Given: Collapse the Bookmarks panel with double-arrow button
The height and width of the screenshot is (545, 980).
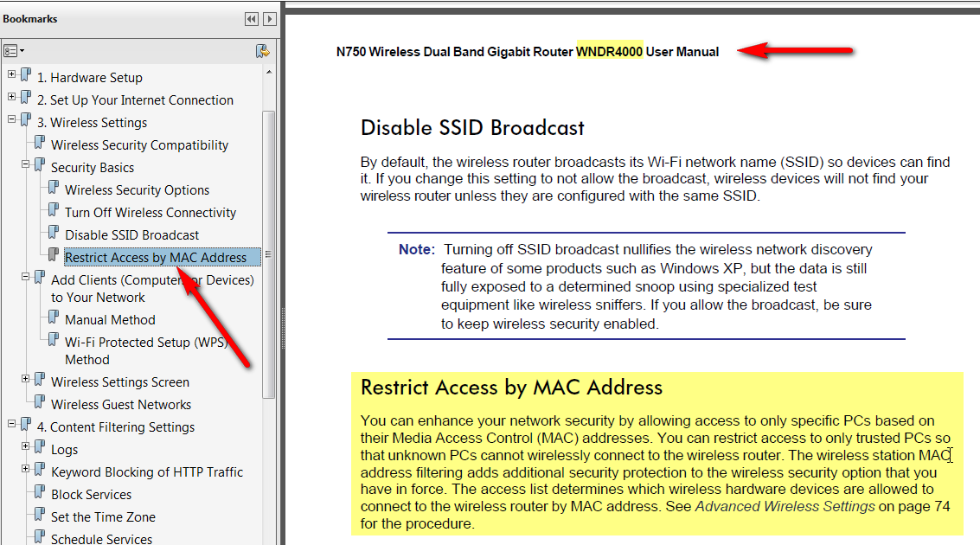Looking at the screenshot, I should [251, 19].
